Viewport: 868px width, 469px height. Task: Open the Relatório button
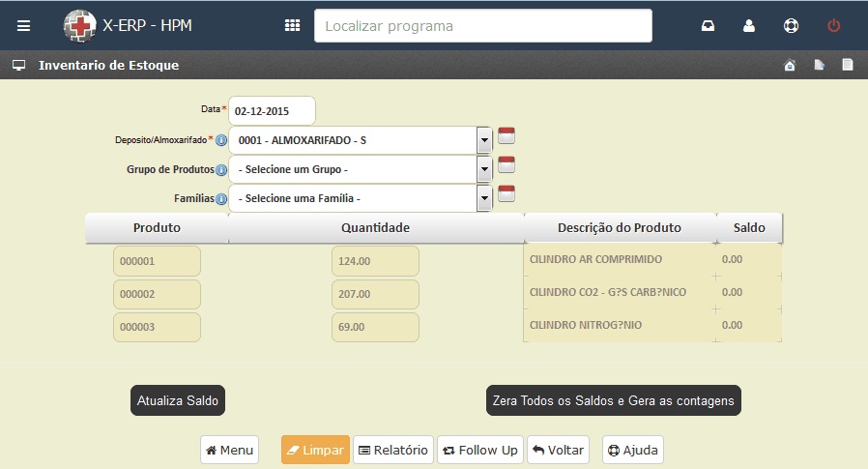pyautogui.click(x=393, y=450)
